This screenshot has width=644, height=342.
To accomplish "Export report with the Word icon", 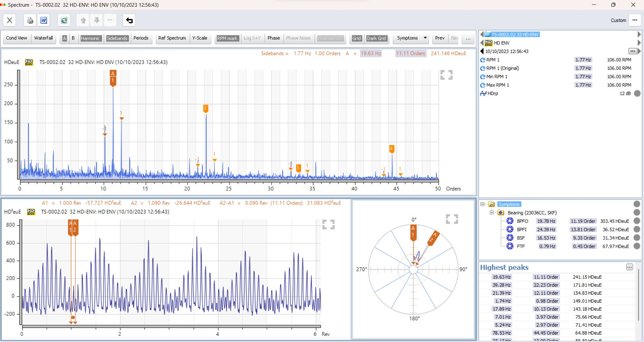I will [44, 20].
